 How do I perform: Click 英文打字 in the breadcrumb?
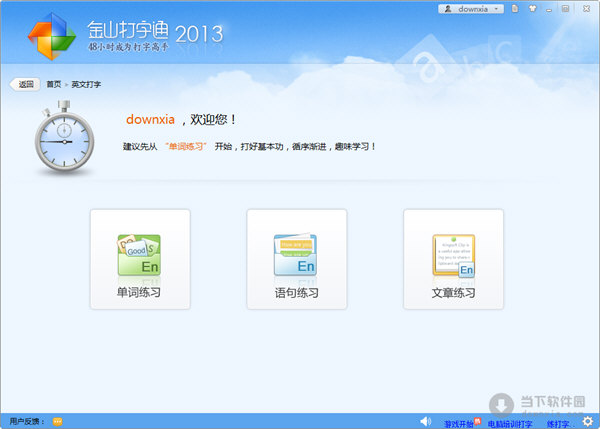[x=86, y=84]
